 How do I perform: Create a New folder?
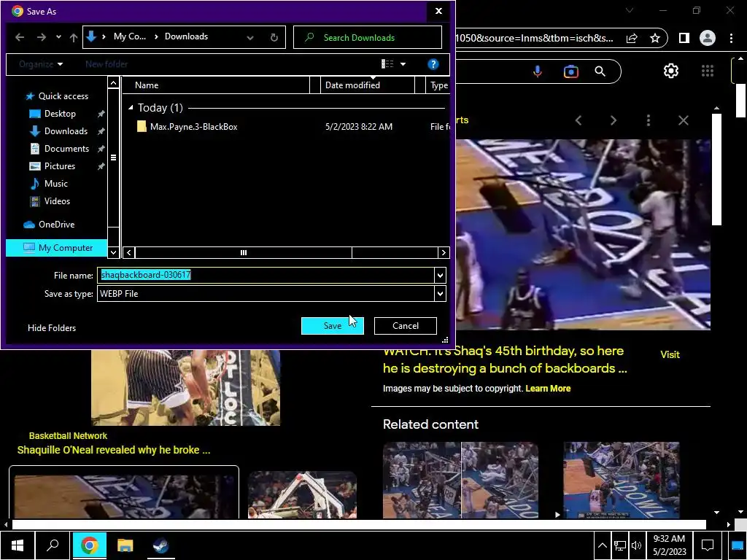tap(107, 64)
